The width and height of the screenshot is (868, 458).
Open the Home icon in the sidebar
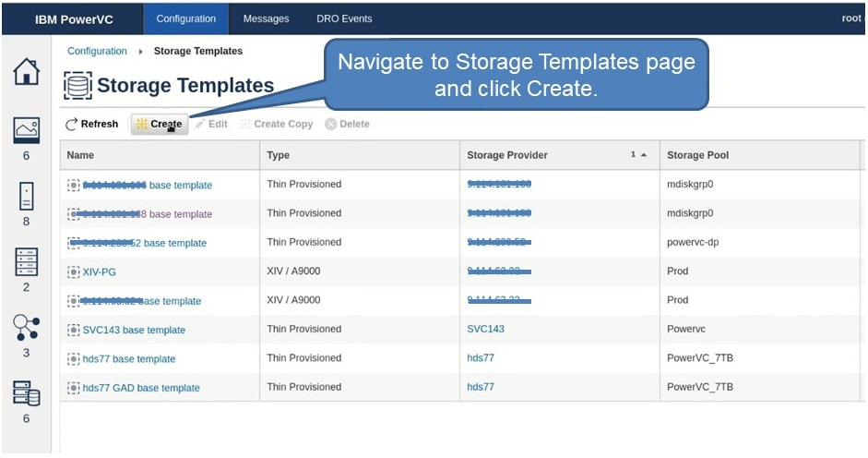[27, 71]
